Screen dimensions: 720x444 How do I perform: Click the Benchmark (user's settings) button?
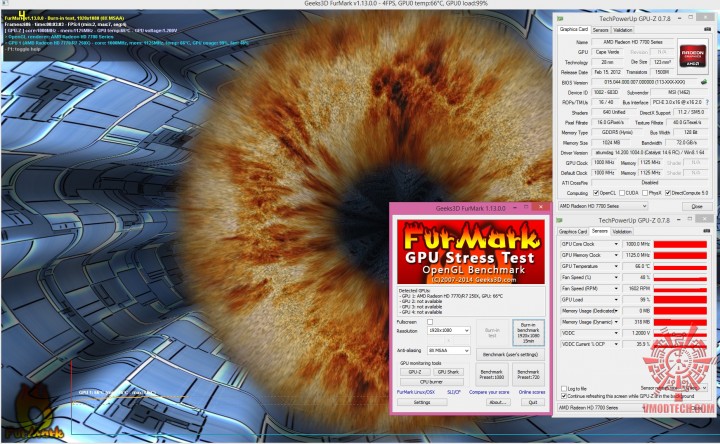[x=510, y=354]
